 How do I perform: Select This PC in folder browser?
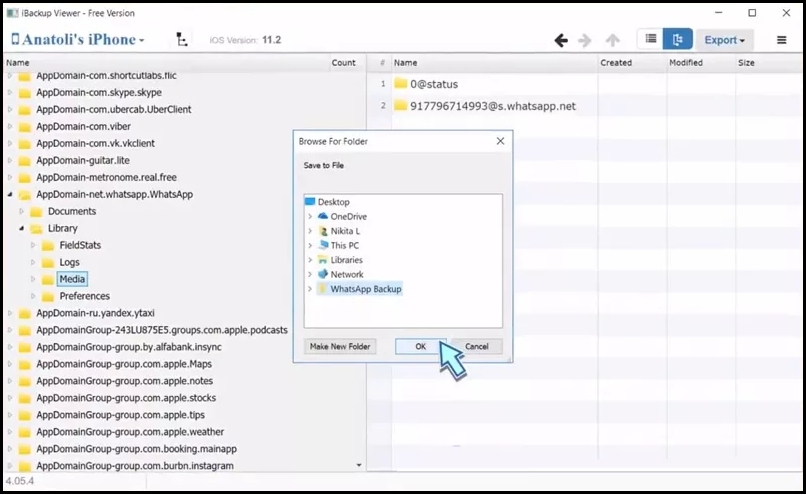pyautogui.click(x=344, y=245)
